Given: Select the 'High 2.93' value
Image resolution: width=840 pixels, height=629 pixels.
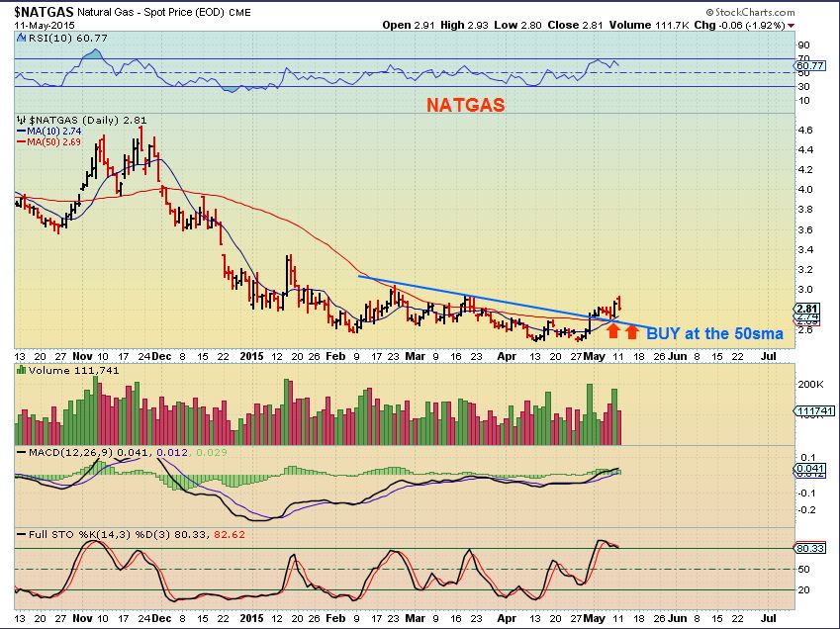Looking at the screenshot, I should (x=464, y=25).
